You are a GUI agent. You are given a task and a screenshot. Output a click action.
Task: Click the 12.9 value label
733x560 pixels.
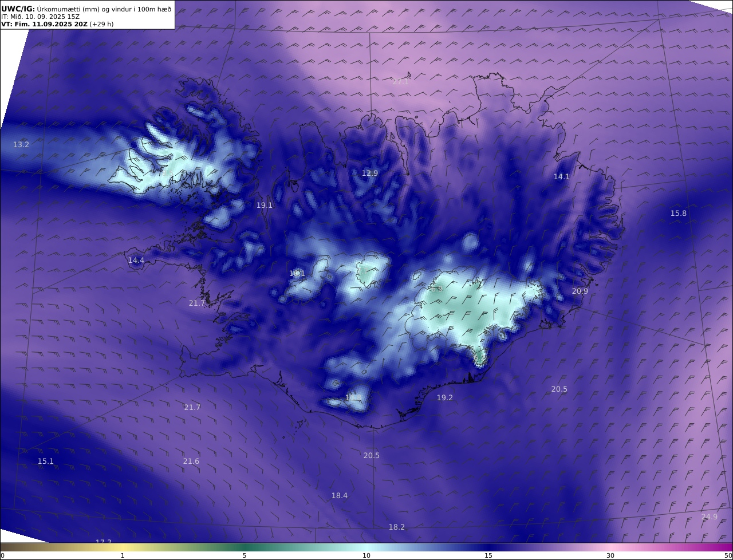pos(370,173)
